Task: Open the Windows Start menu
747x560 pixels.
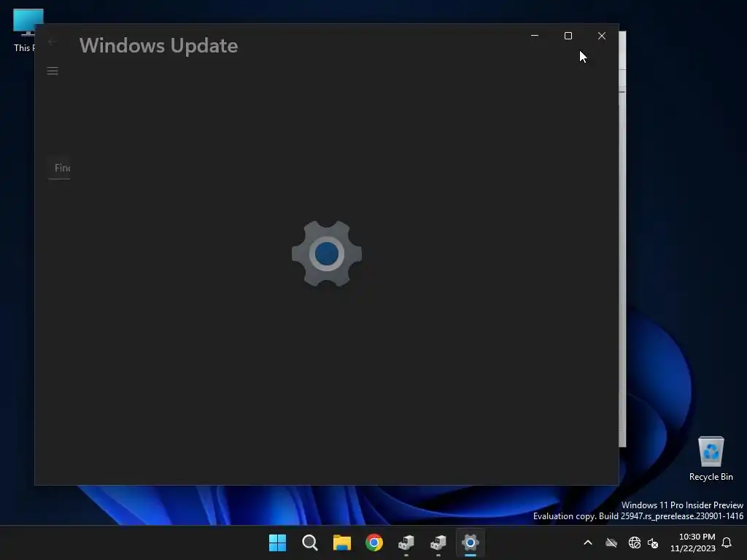Action: coord(277,542)
